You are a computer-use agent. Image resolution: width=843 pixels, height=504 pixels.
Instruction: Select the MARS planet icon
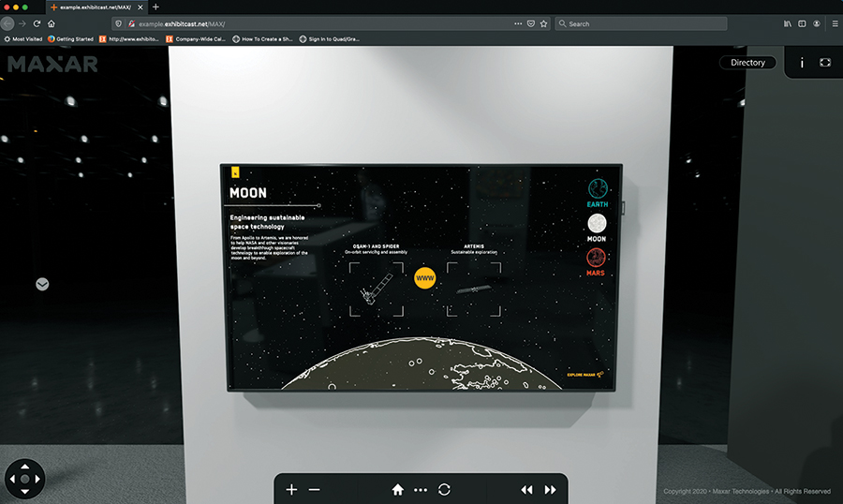pos(596,262)
